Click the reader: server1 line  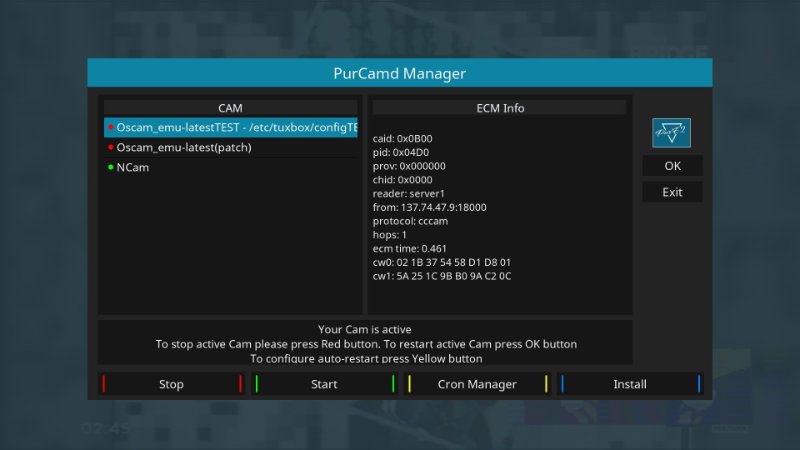[x=409, y=193]
